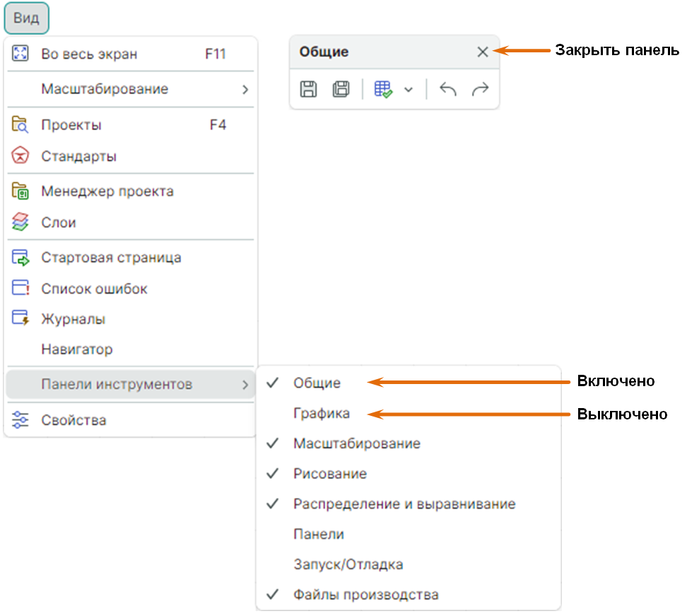Disable the Общие toolbar checkmark
This screenshot has width=687, height=616.
click(x=273, y=383)
